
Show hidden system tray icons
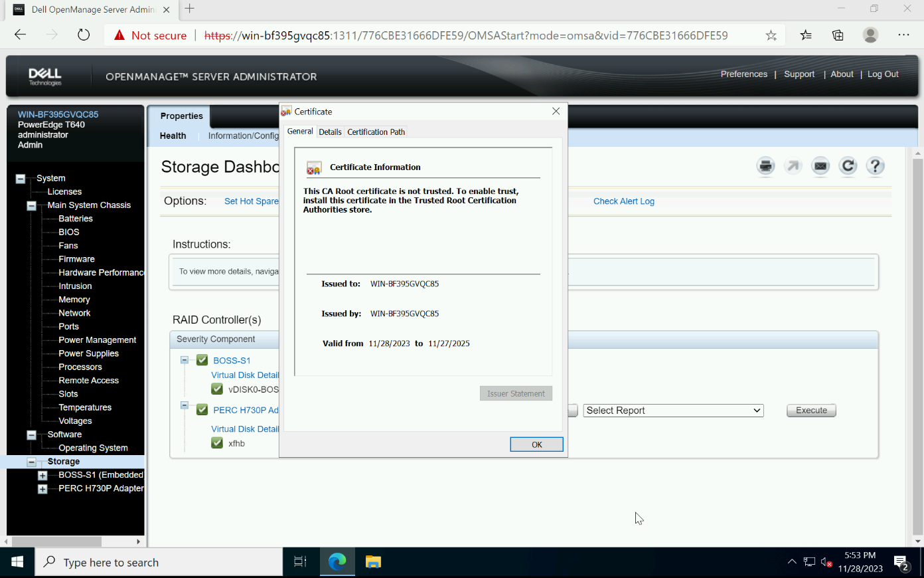point(792,562)
